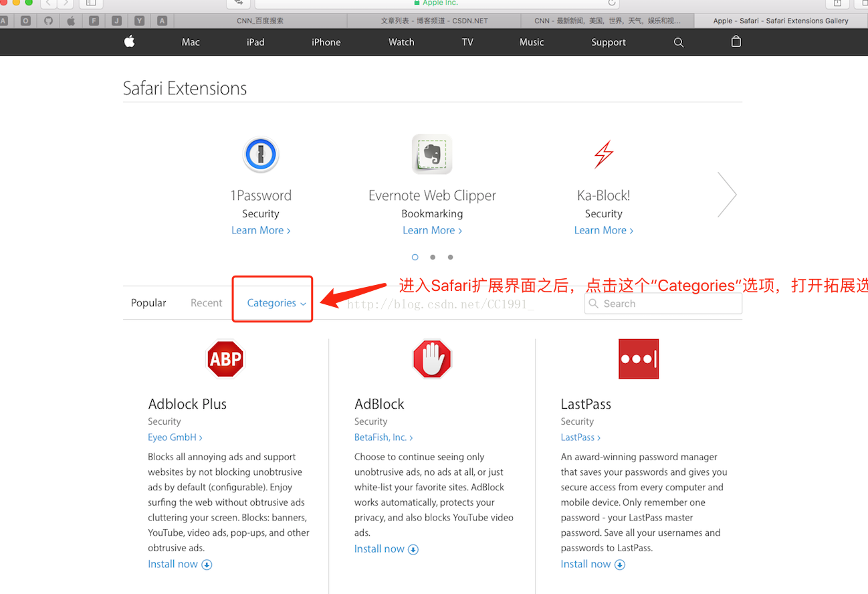Advance the featured carousel with the right arrow
The width and height of the screenshot is (868, 594).
[727, 195]
